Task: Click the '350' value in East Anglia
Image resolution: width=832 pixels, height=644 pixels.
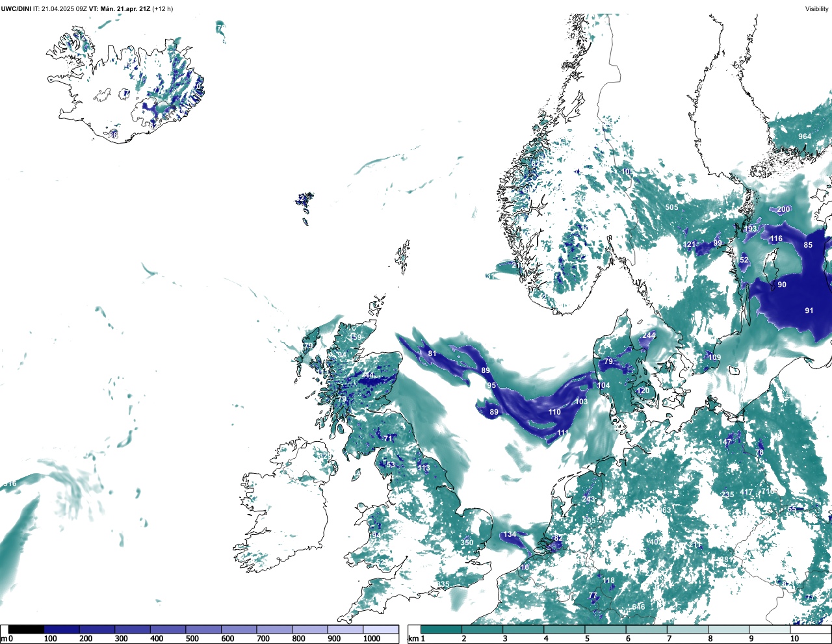Action: click(x=467, y=543)
